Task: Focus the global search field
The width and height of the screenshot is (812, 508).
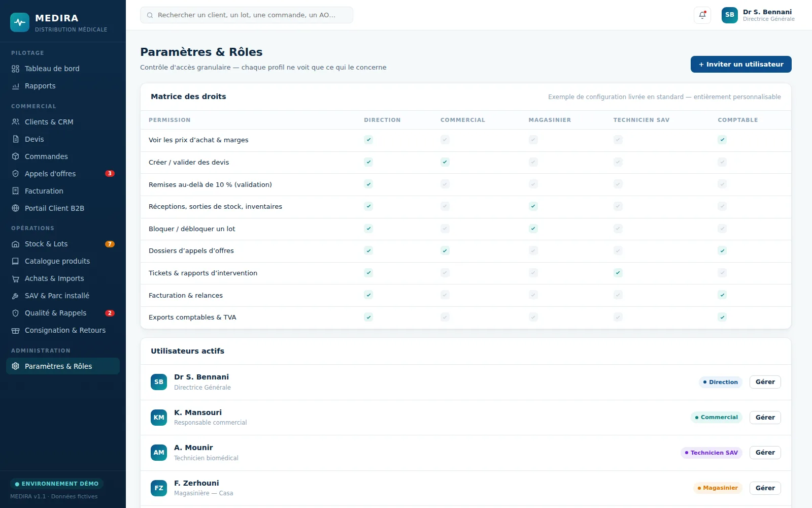Action: [x=247, y=15]
